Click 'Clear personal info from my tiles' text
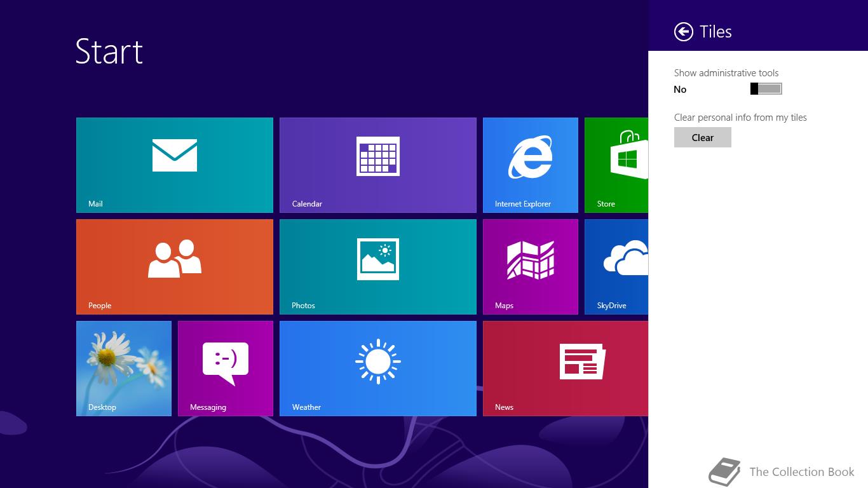The width and height of the screenshot is (868, 488). (740, 118)
